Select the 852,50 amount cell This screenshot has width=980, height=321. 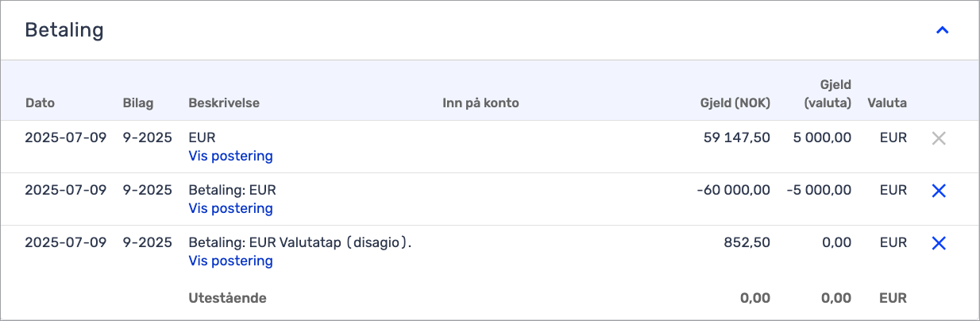point(747,242)
